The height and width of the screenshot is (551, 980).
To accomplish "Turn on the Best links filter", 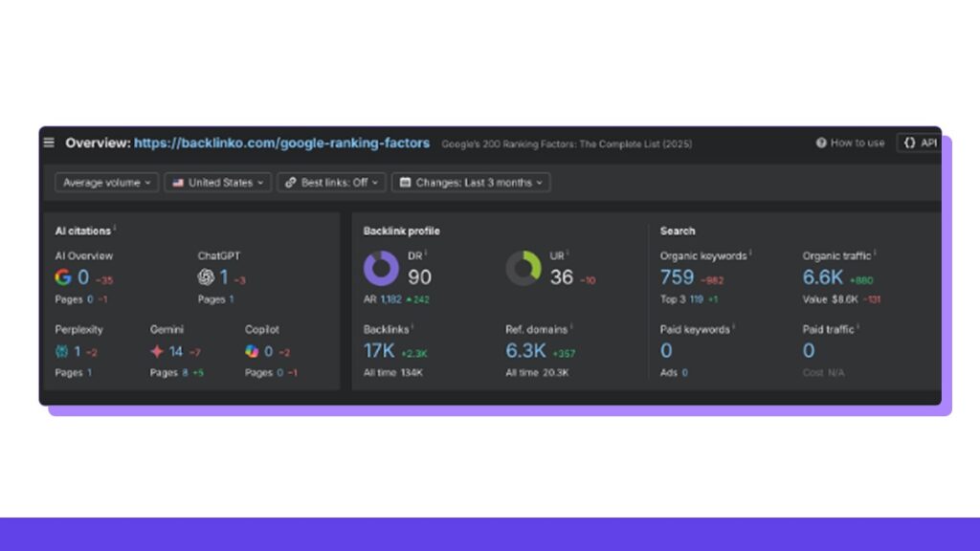I will (x=331, y=182).
